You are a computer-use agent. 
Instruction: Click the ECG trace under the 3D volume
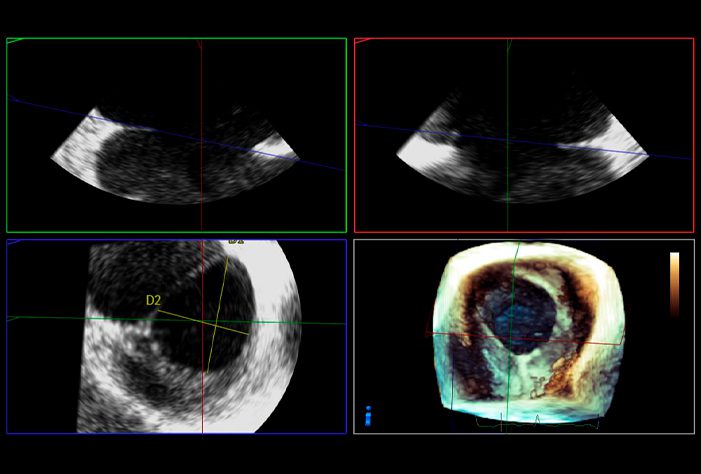click(x=537, y=420)
